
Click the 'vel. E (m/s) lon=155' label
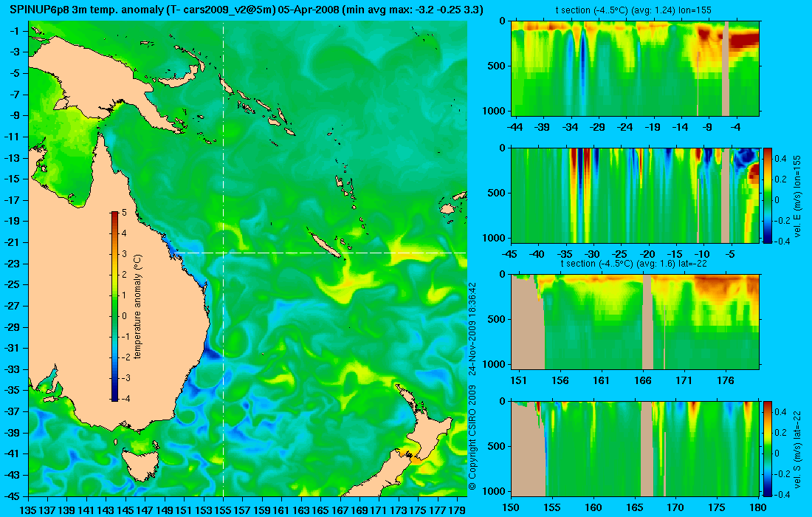(797, 195)
